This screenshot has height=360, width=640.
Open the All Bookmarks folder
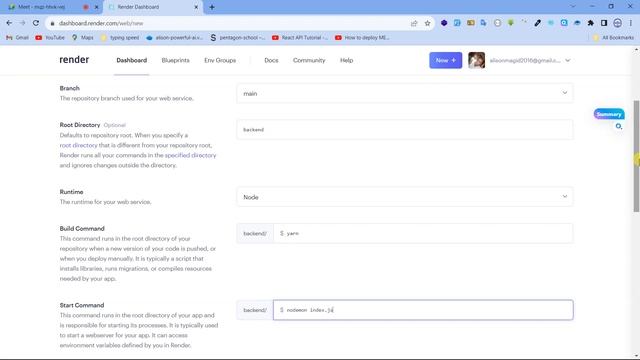tap(613, 38)
